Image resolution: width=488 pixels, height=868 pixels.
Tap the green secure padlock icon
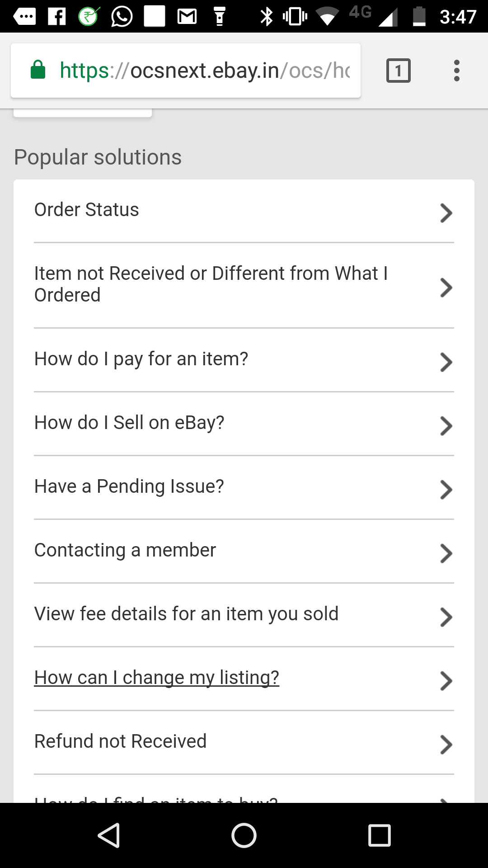(38, 70)
